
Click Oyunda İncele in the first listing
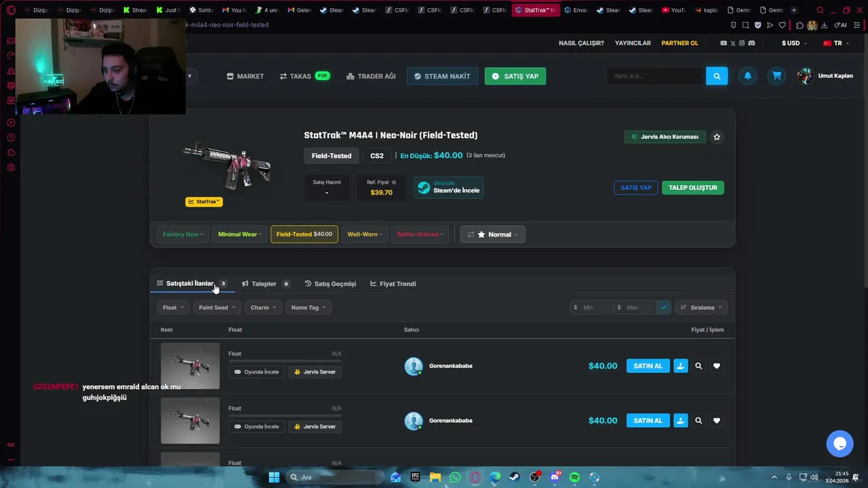pos(256,372)
